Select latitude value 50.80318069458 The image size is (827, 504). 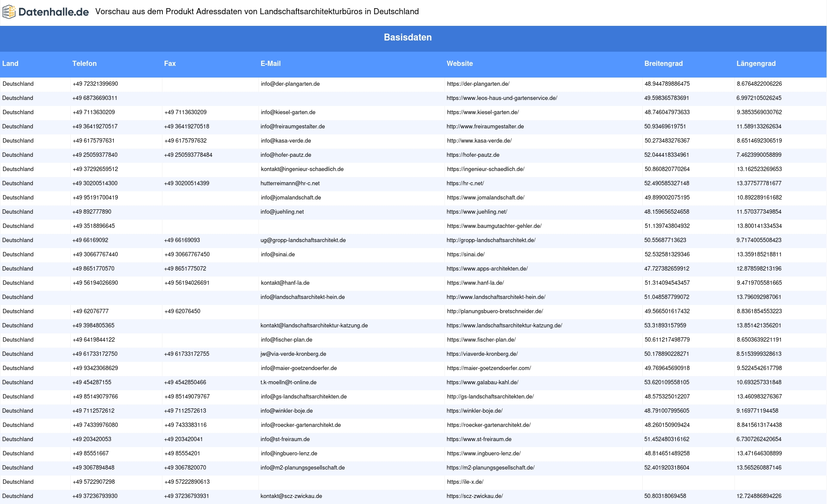tap(665, 496)
